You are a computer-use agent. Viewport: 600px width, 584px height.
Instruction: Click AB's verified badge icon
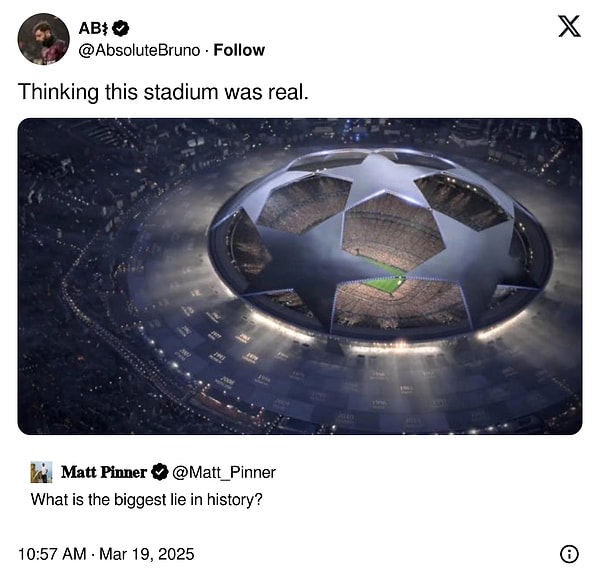coord(122,28)
